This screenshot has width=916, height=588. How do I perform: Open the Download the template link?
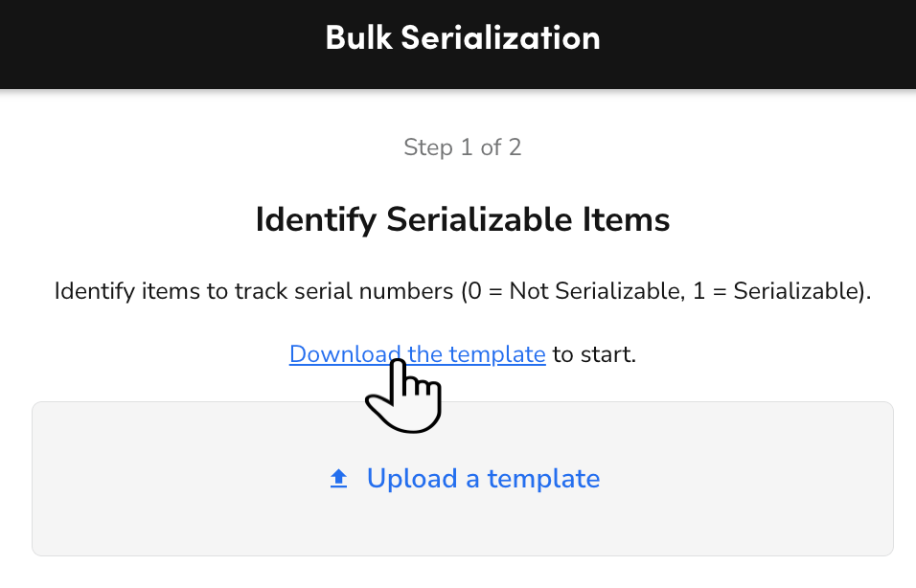417,354
